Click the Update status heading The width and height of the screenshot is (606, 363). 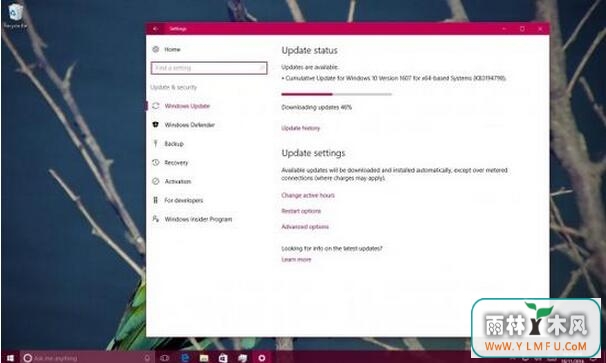(x=310, y=50)
